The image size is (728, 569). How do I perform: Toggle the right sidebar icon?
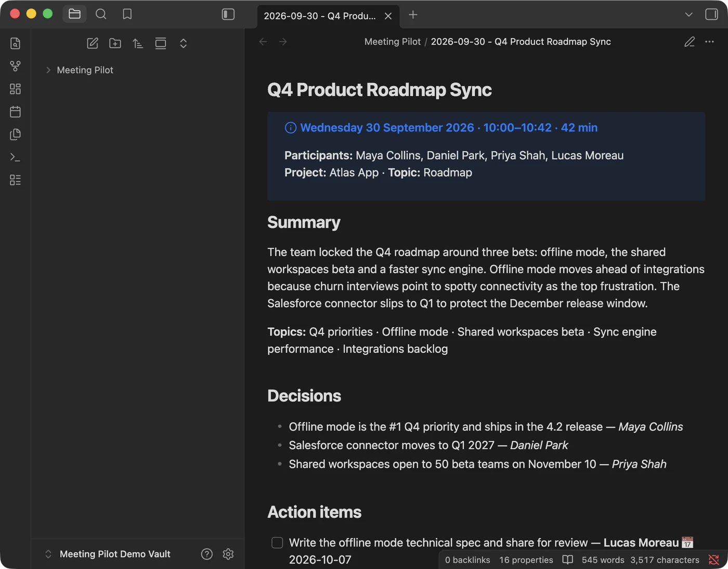pyautogui.click(x=711, y=14)
